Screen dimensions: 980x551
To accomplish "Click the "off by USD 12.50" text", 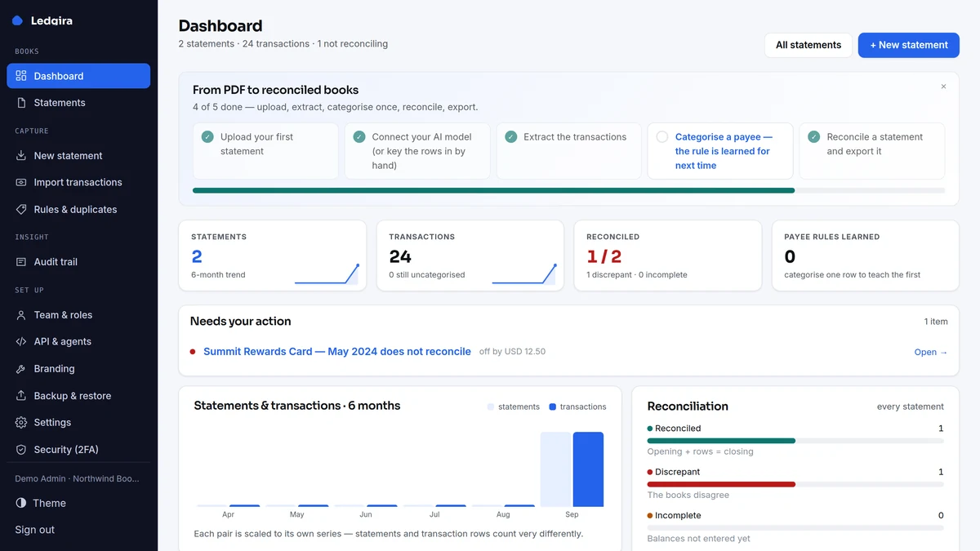I will (512, 352).
